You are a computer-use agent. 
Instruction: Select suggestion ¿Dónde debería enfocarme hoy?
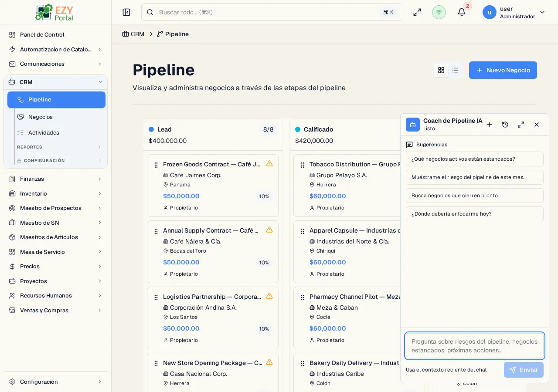pyautogui.click(x=475, y=214)
